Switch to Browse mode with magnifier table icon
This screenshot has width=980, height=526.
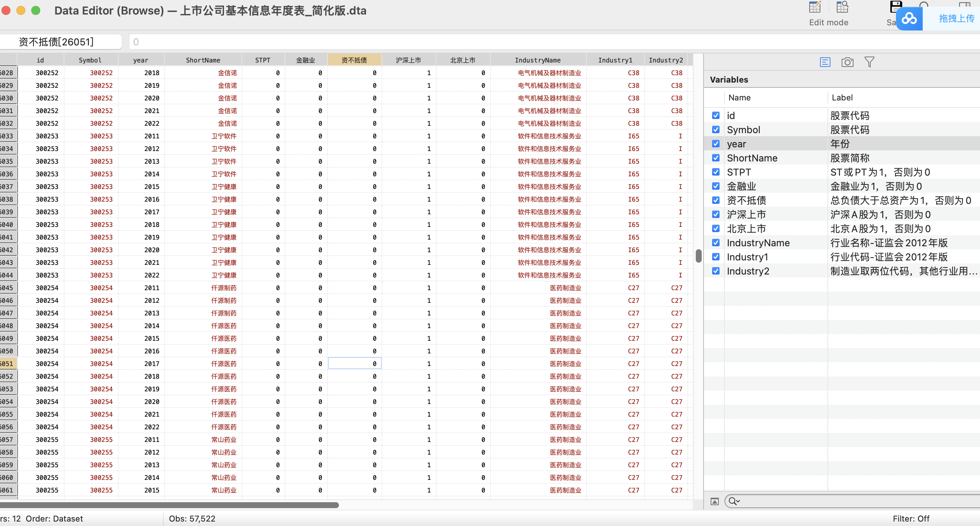click(x=842, y=7)
